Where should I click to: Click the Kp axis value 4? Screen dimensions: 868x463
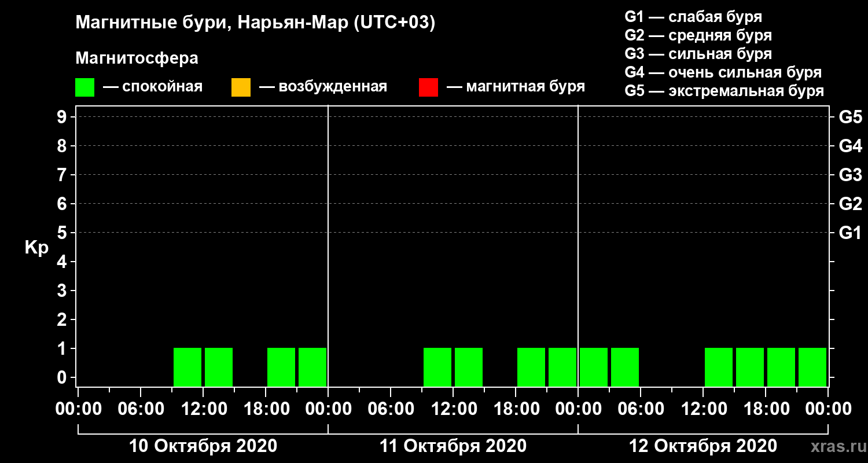click(x=63, y=262)
